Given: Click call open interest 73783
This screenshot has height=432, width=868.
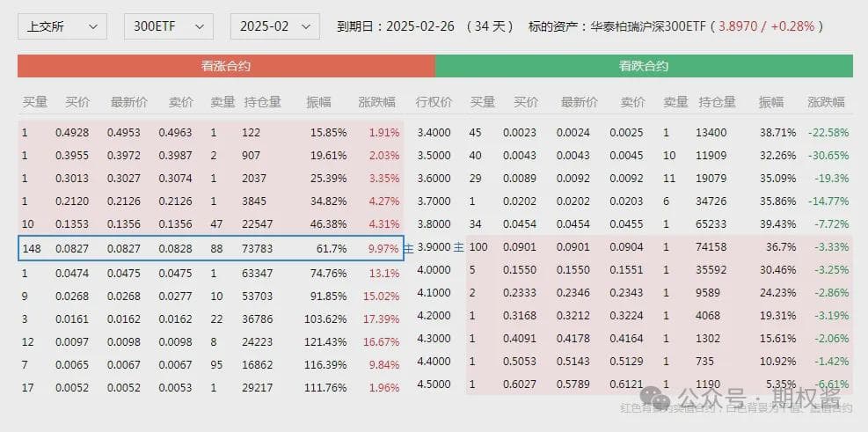Looking at the screenshot, I should 258,249.
